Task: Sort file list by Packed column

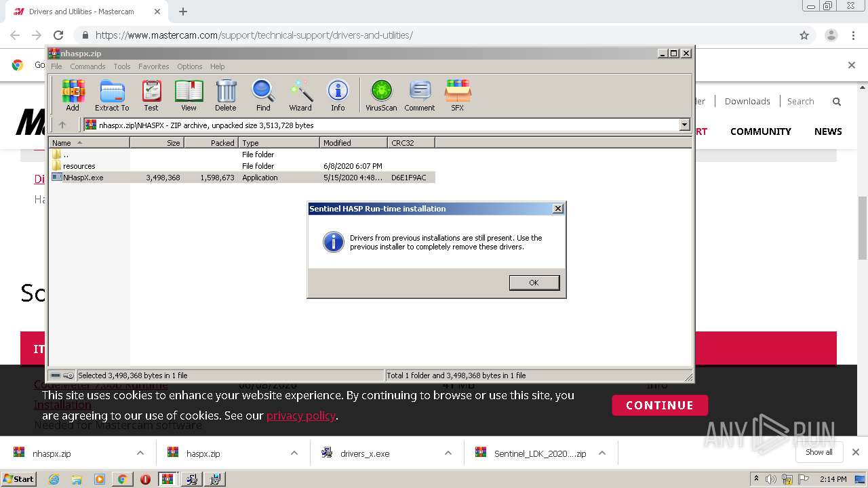Action: 211,143
